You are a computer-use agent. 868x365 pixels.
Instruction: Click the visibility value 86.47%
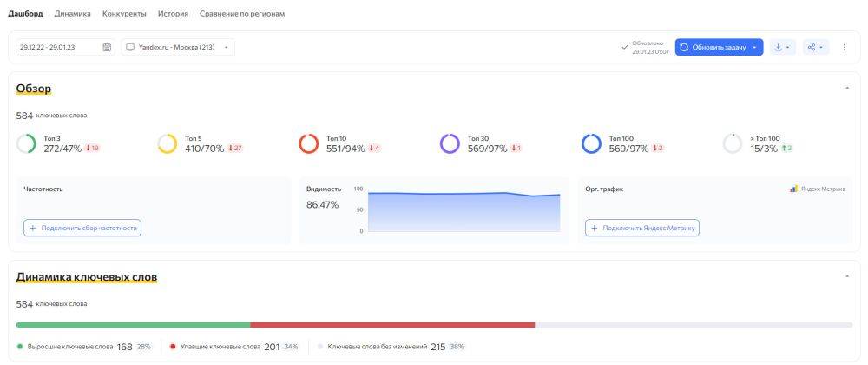[323, 205]
